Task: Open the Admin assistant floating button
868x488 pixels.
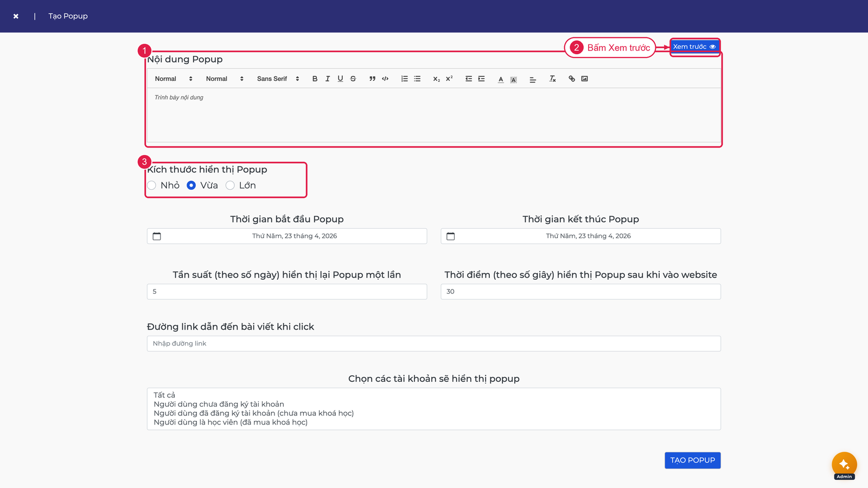Action: tap(844, 465)
